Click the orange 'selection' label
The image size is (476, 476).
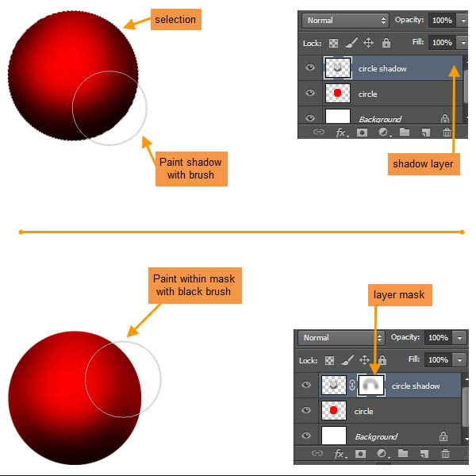tap(175, 18)
